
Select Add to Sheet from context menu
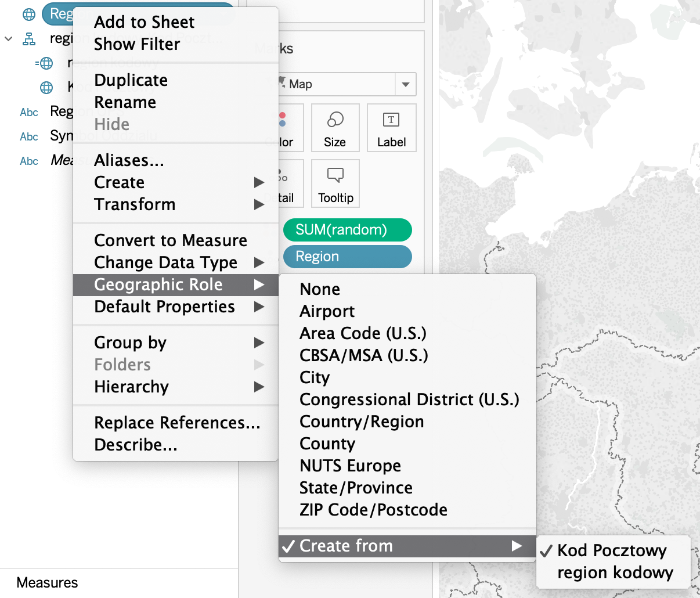144,22
